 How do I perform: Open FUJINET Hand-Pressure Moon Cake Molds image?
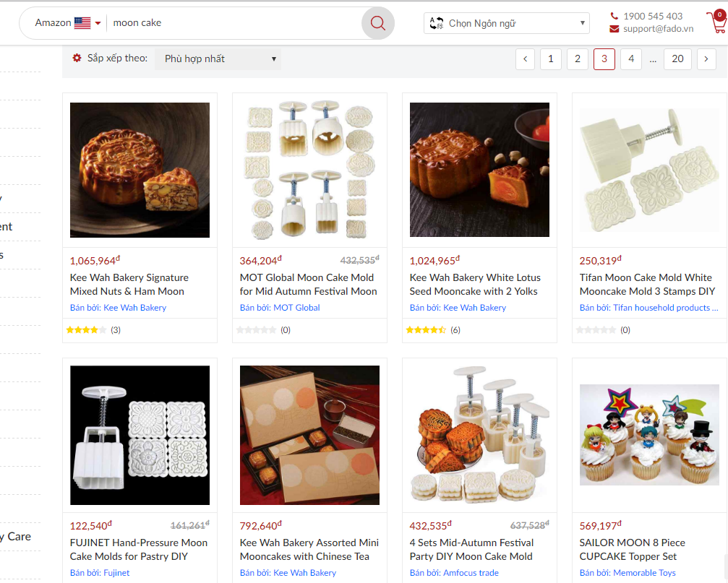click(x=140, y=435)
